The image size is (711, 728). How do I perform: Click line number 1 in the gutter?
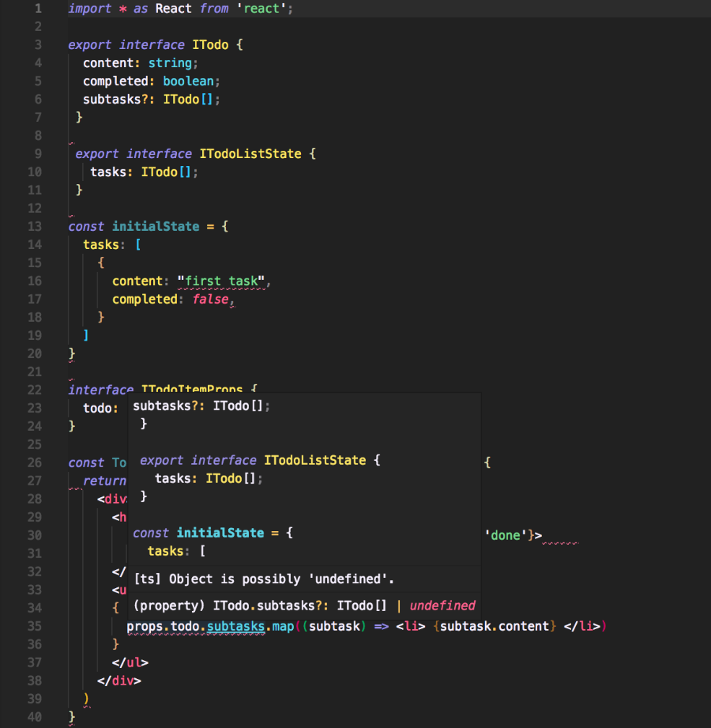36,9
